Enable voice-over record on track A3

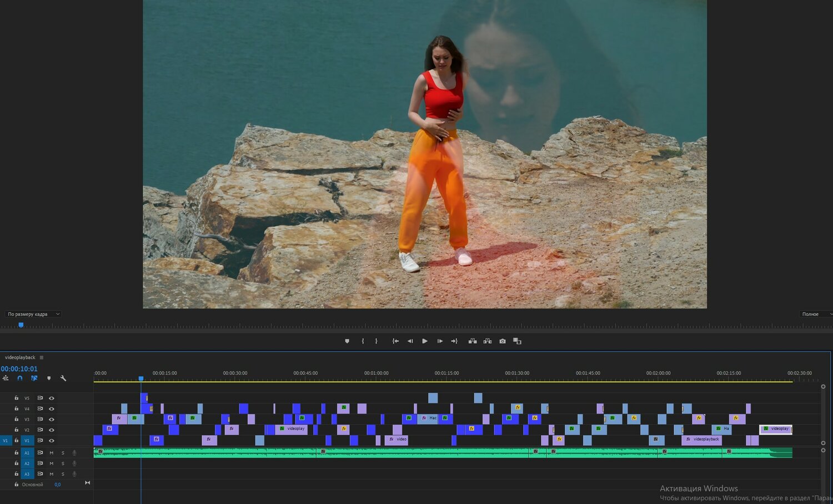click(74, 474)
